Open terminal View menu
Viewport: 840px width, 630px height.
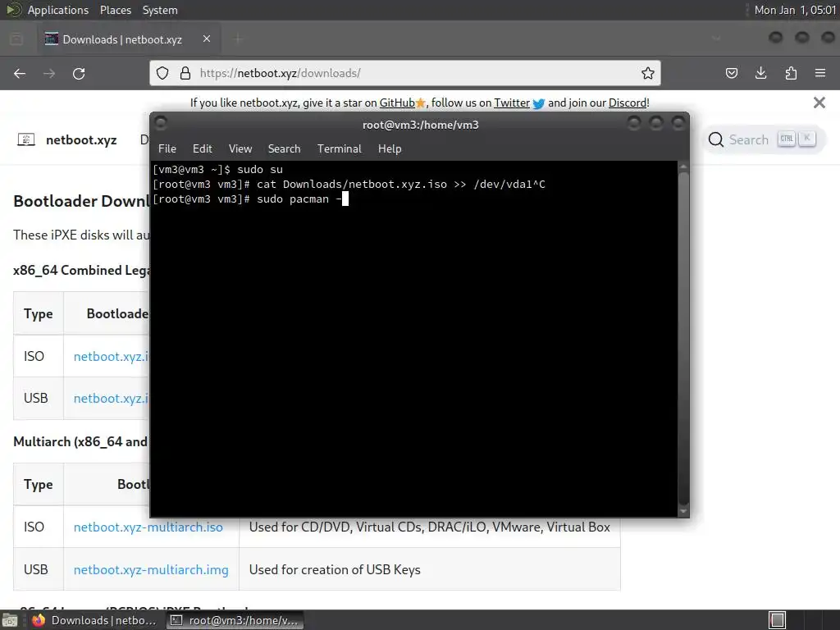point(240,149)
